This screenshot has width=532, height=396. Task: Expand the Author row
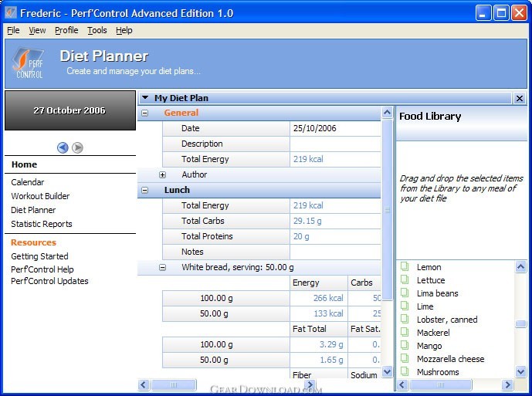click(x=162, y=174)
